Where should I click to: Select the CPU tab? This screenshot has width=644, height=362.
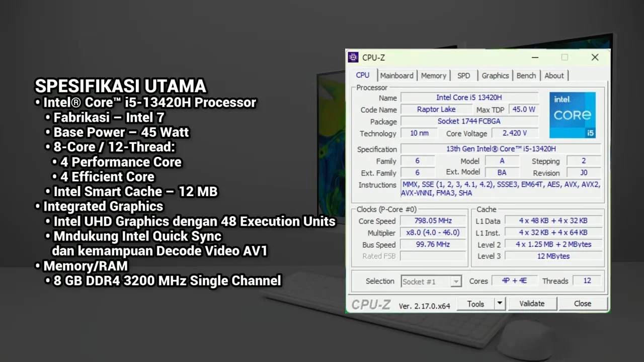tap(362, 75)
